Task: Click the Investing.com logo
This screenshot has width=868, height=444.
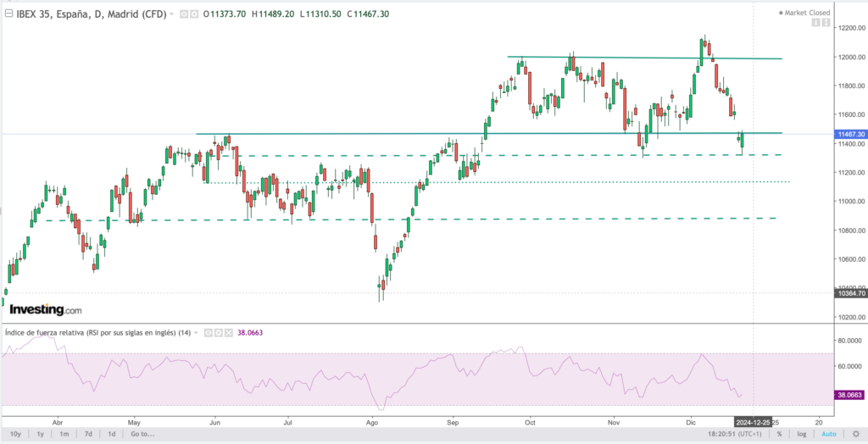Action: 46,310
